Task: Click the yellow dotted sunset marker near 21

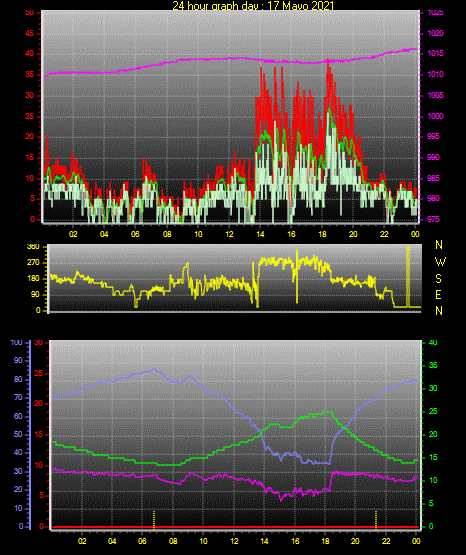Action: click(376, 520)
